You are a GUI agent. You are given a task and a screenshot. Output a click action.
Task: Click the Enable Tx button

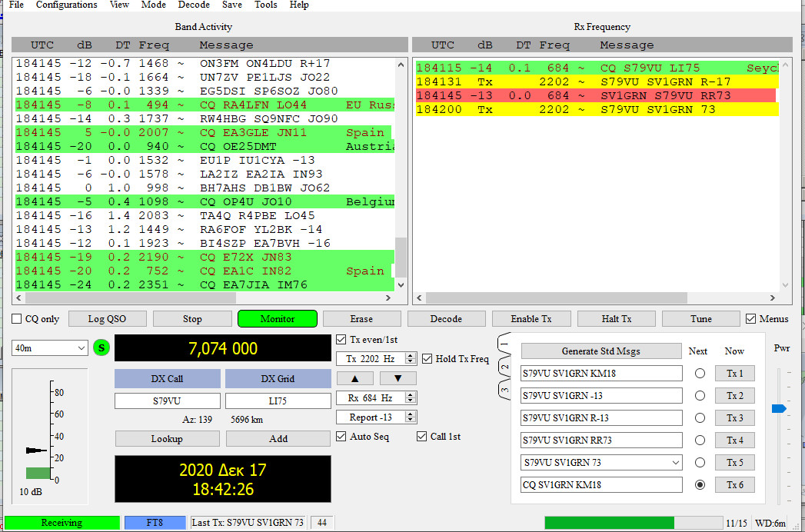[531, 318]
